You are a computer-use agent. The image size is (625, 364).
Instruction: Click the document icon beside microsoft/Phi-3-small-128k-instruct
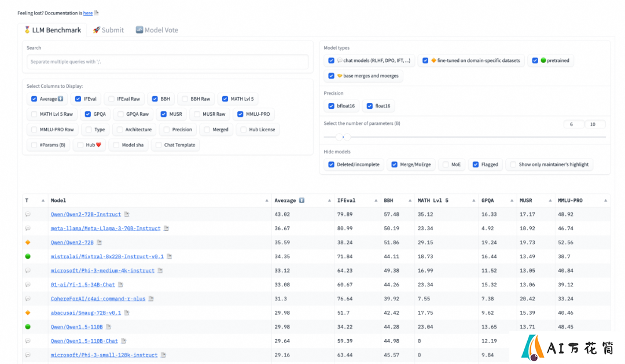click(x=163, y=355)
